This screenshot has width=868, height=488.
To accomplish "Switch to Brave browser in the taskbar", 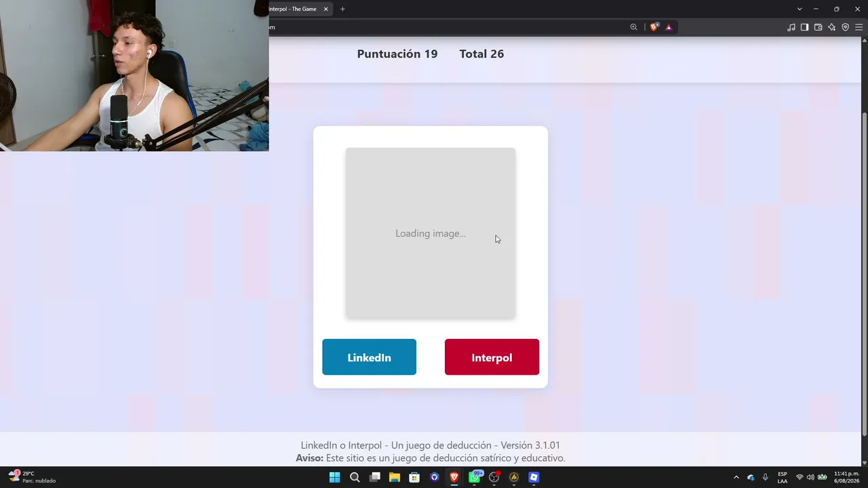I will click(454, 477).
